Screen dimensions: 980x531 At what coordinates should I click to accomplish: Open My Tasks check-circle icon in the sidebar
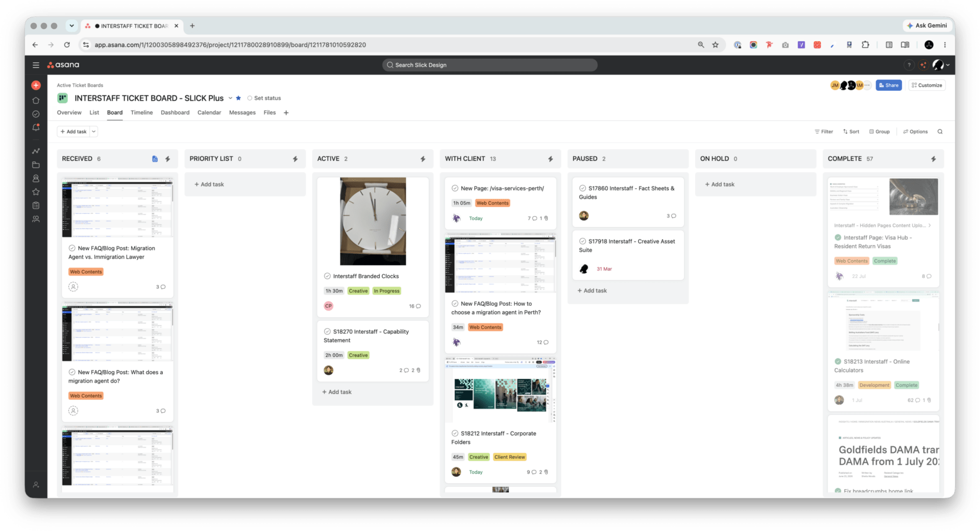36,114
